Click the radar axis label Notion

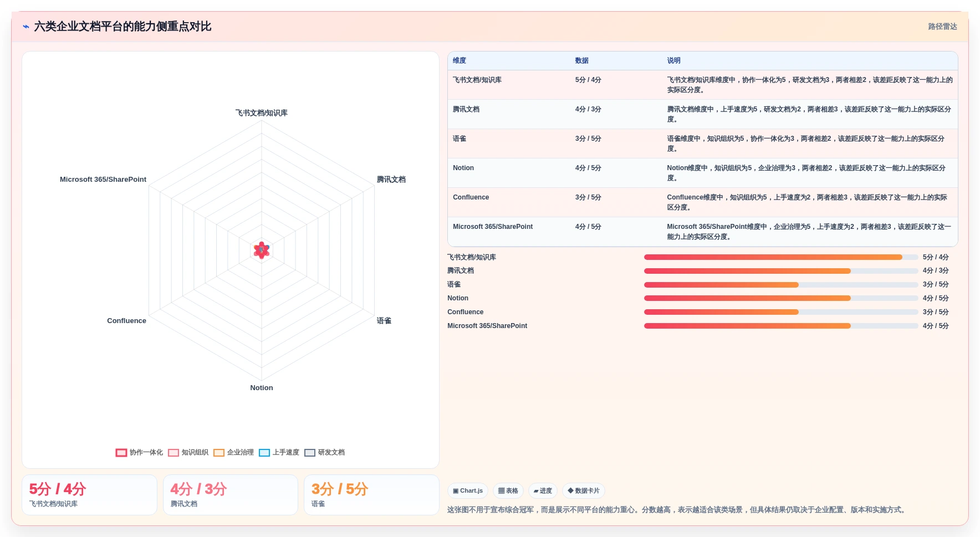(262, 388)
